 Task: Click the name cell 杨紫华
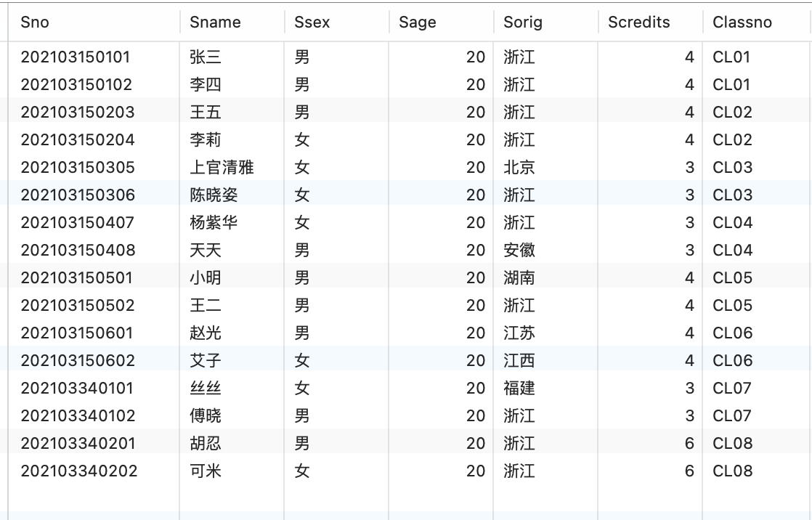click(214, 223)
